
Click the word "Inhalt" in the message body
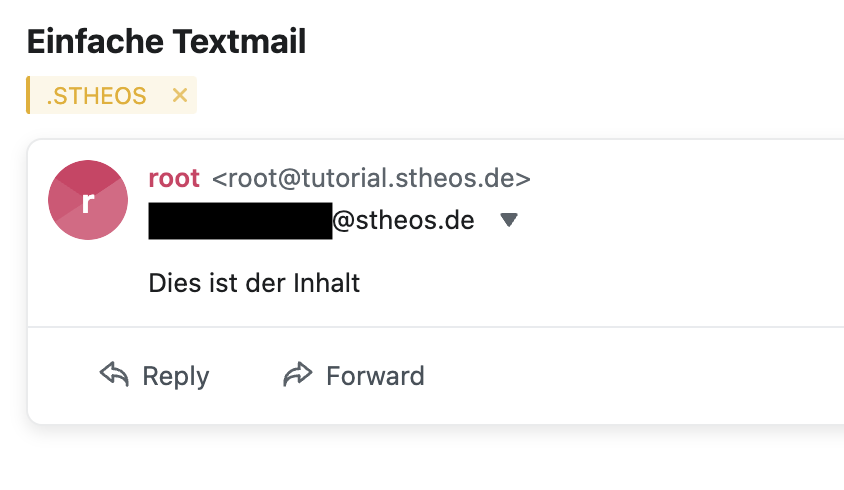pos(327,283)
